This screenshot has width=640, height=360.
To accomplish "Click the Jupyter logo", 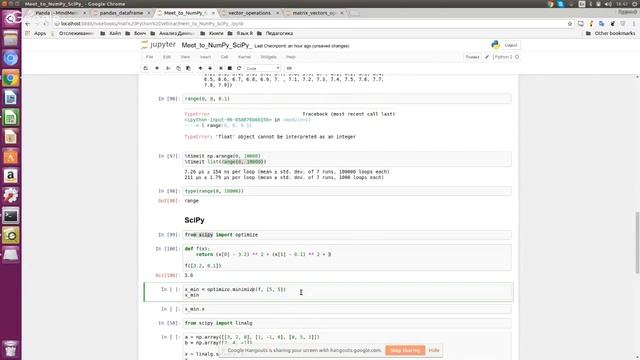I will pyautogui.click(x=158, y=45).
